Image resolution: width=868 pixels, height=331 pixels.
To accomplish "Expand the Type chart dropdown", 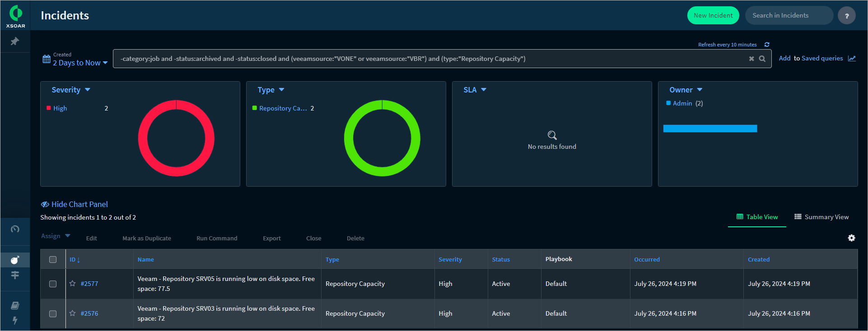I will point(271,90).
